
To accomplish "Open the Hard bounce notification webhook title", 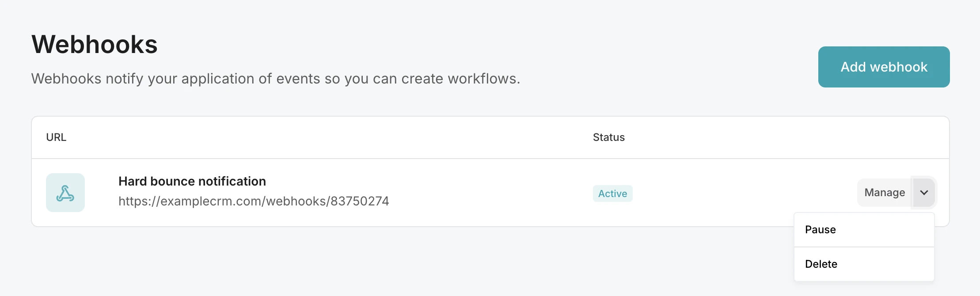I will point(192,181).
